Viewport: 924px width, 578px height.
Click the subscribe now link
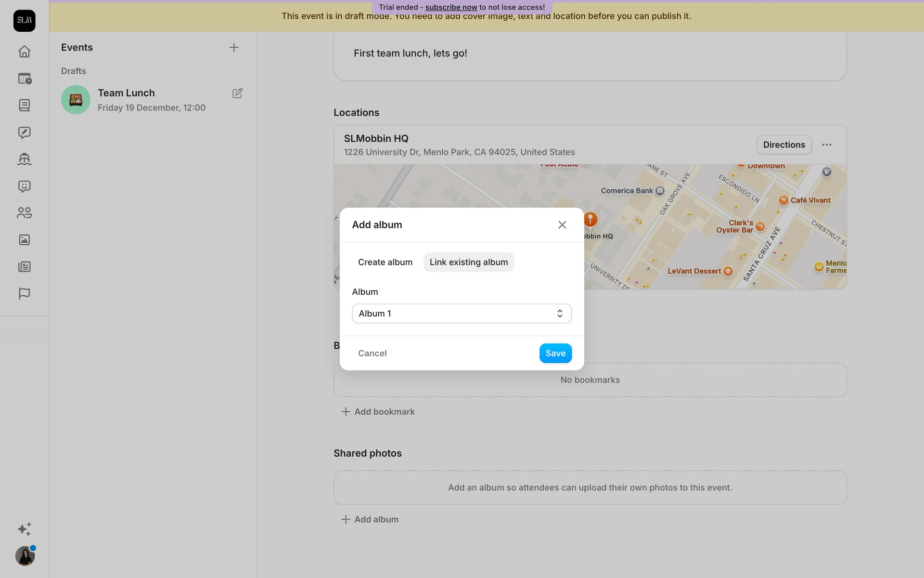click(x=451, y=7)
